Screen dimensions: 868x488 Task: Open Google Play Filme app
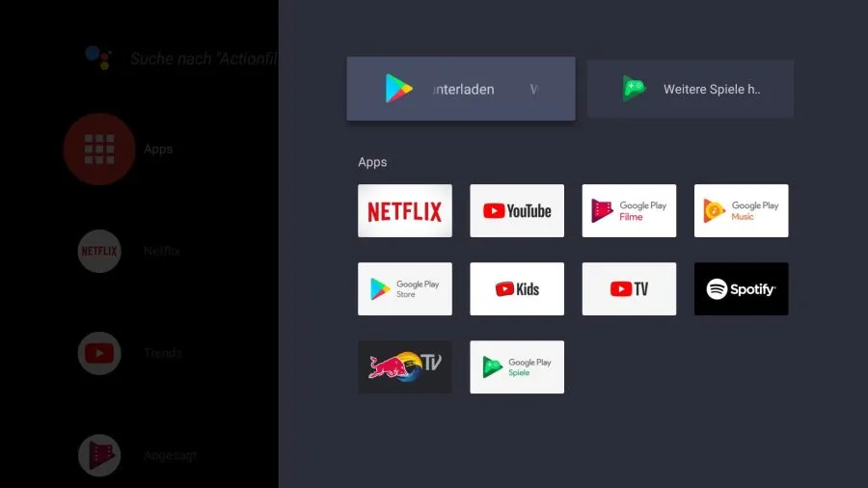click(x=629, y=211)
